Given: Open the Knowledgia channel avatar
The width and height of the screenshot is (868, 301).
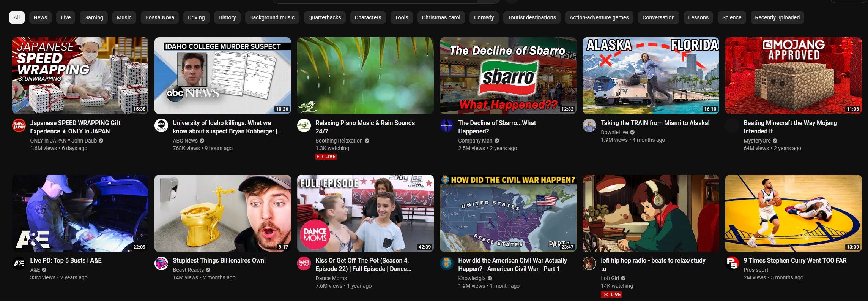Looking at the screenshot, I should (447, 263).
